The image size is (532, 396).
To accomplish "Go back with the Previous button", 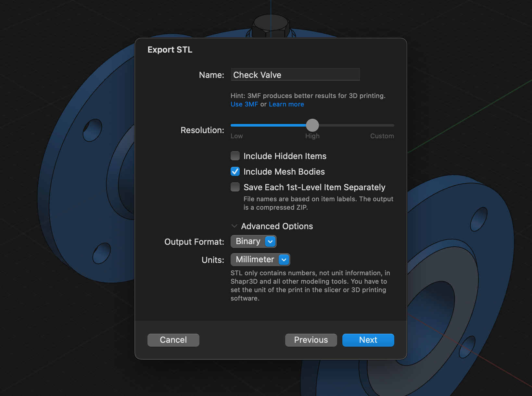I will [x=311, y=340].
